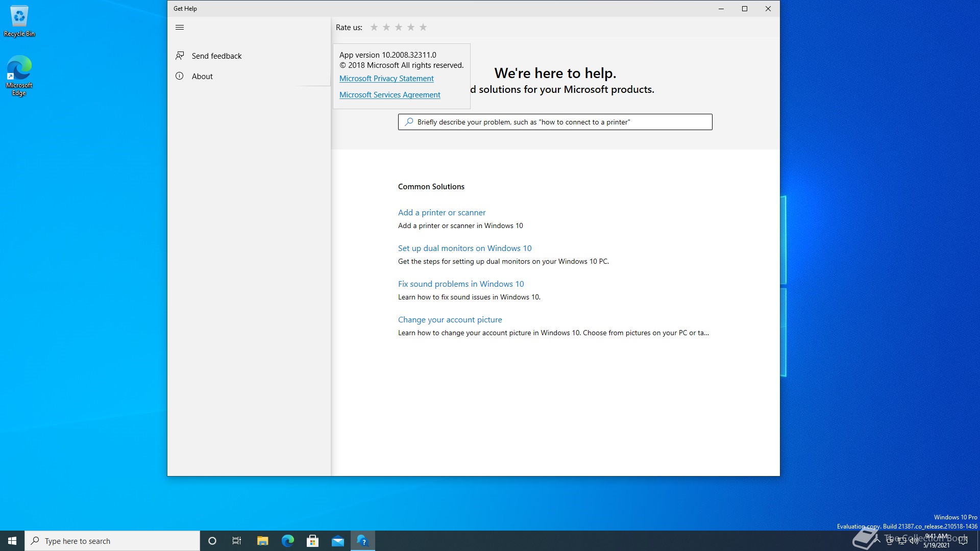This screenshot has width=980, height=551.
Task: Open Fix sound problems in Windows 10
Action: click(461, 284)
